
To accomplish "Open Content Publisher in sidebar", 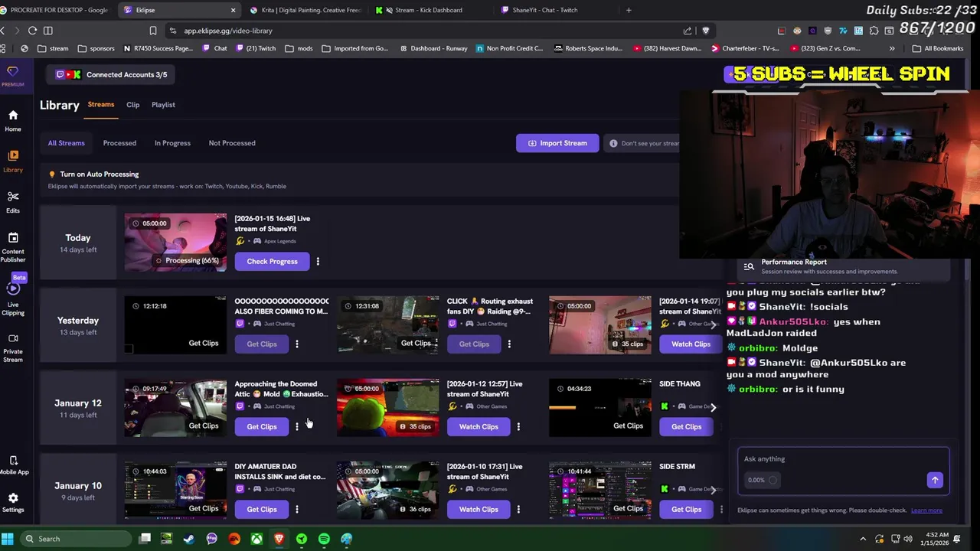I will pyautogui.click(x=13, y=246).
